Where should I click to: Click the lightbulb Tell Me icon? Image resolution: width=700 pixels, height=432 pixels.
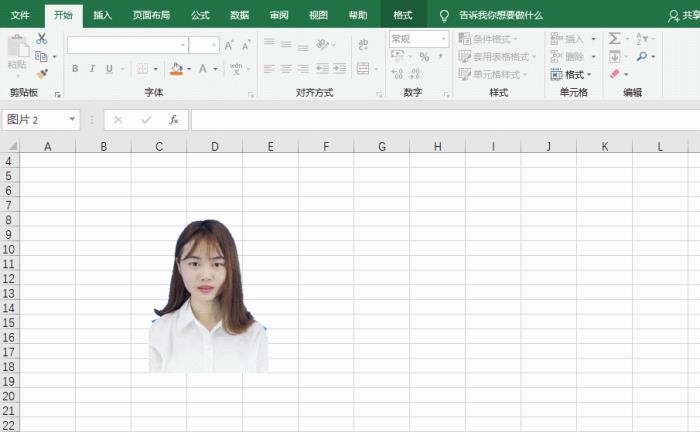coord(444,15)
